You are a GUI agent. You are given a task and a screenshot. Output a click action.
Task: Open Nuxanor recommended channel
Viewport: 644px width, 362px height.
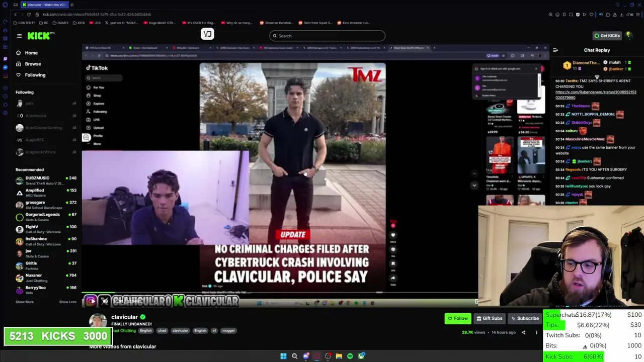coord(45,278)
